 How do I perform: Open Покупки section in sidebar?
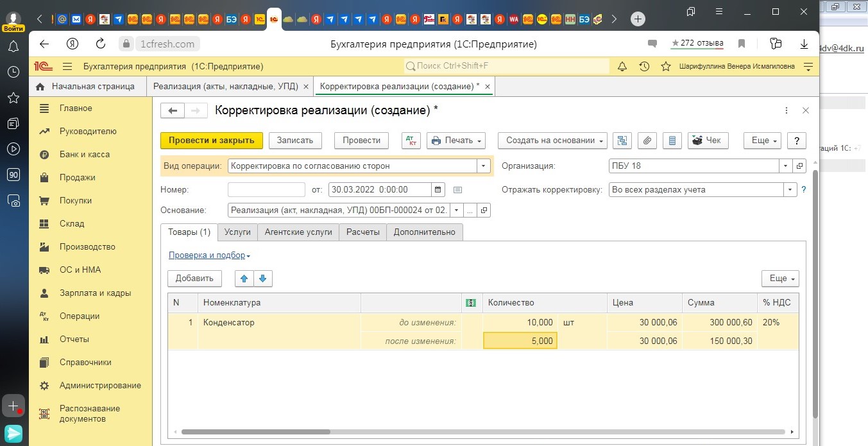[76, 201]
